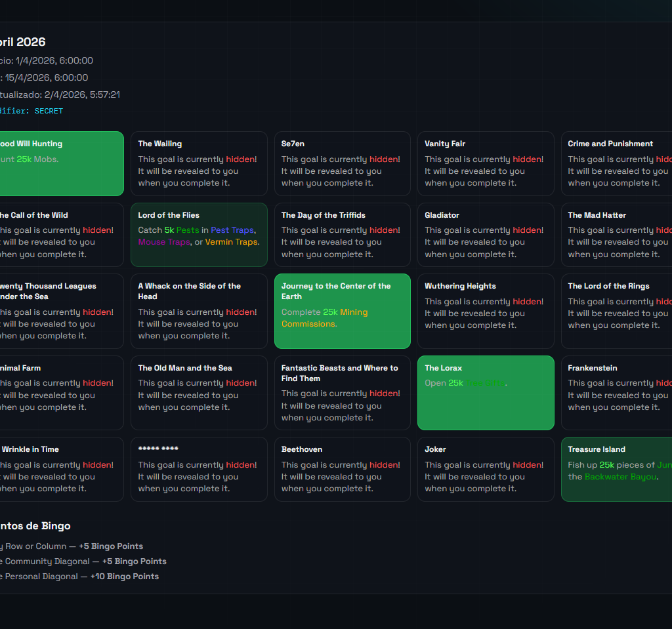
Task: Click the SECRET modifier label
Action: tap(49, 111)
